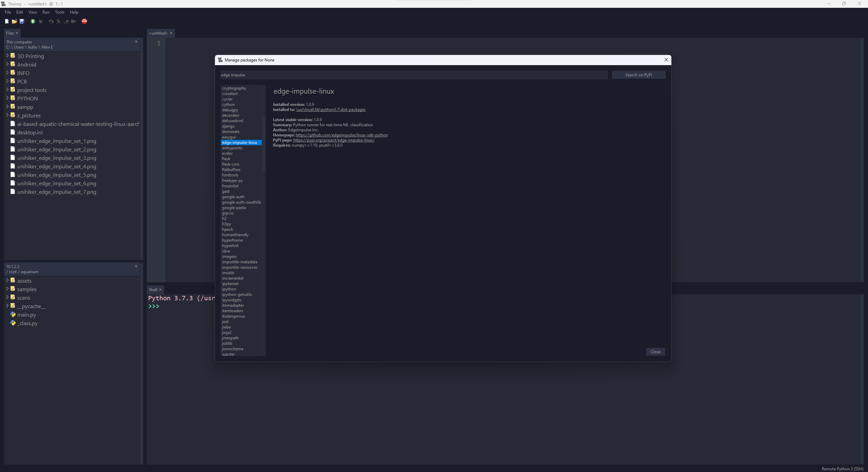The height and width of the screenshot is (472, 868).
Task: Open the Run menu
Action: click(x=46, y=12)
